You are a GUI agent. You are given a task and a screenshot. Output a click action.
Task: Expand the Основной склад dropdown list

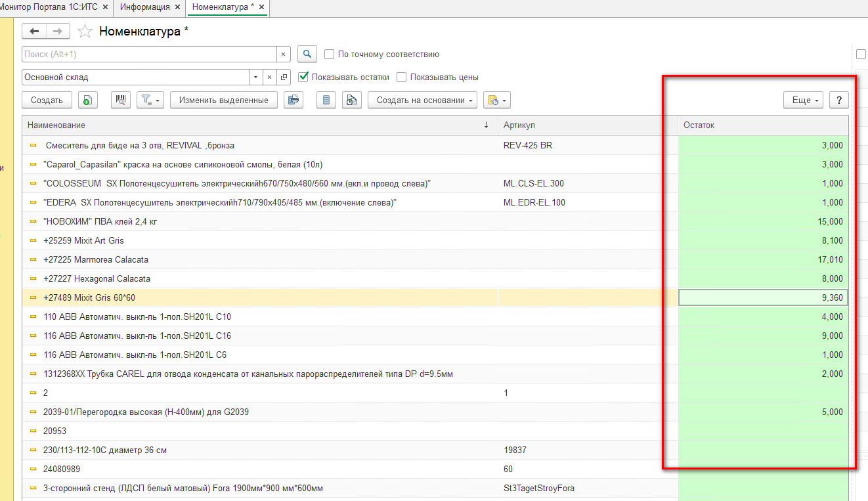point(256,77)
